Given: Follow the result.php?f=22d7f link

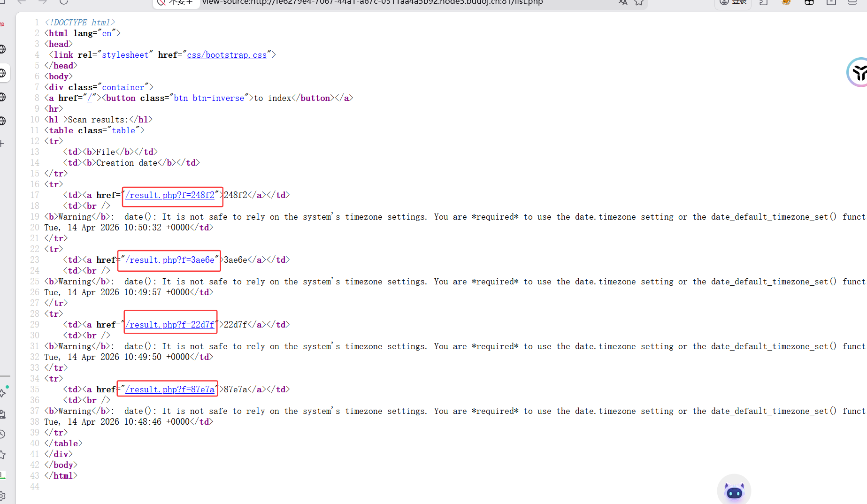Looking at the screenshot, I should (x=169, y=325).
